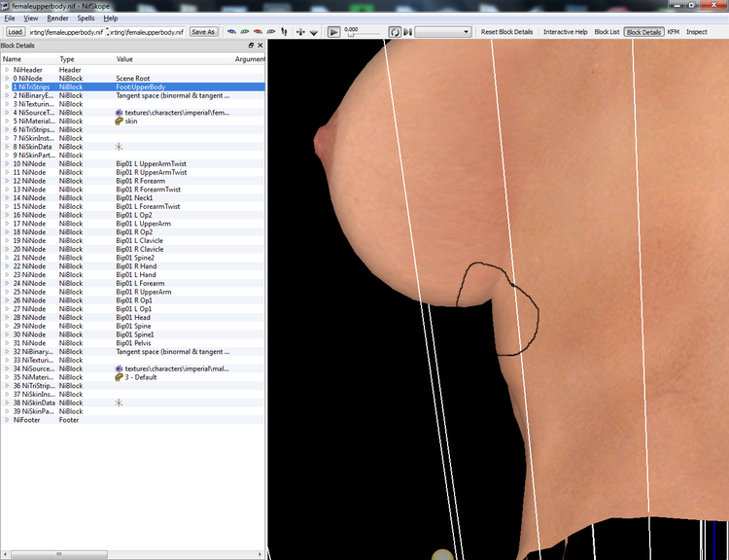729x560 pixels.
Task: Select the red Side view icon
Action: [x=258, y=32]
